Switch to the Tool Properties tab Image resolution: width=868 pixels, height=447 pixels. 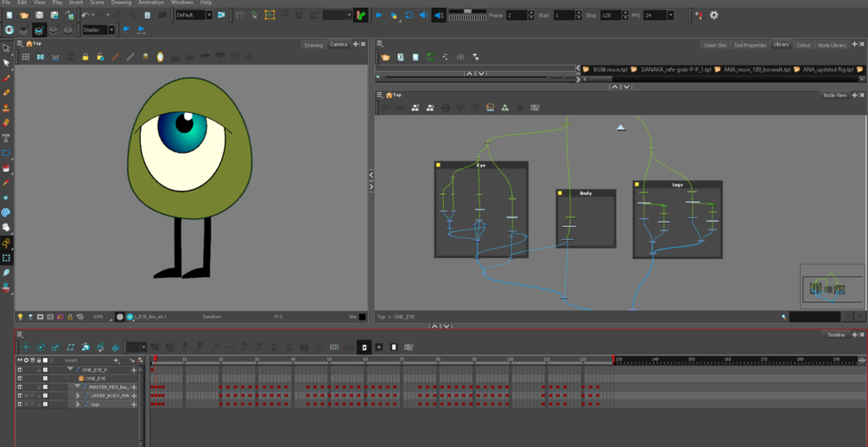[x=750, y=45]
